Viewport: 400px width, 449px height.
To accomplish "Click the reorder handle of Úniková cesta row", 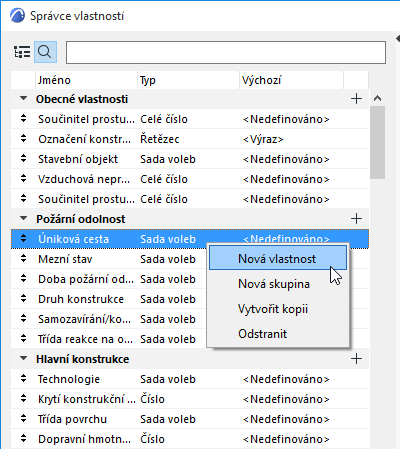I will click(x=23, y=238).
